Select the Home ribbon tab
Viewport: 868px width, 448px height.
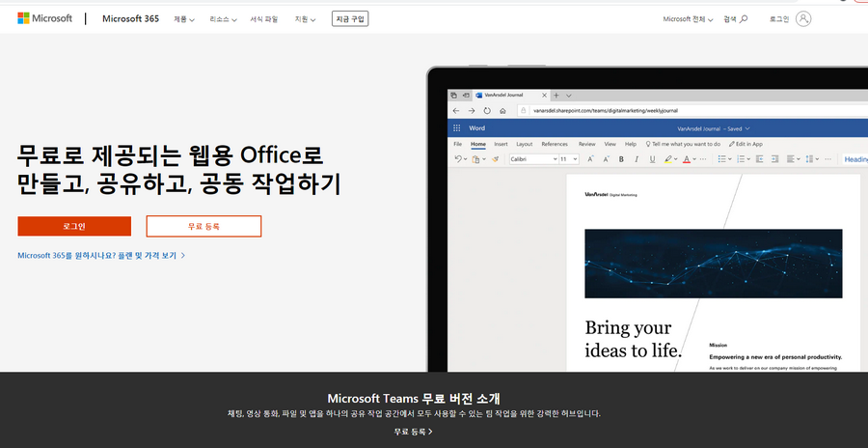click(478, 144)
